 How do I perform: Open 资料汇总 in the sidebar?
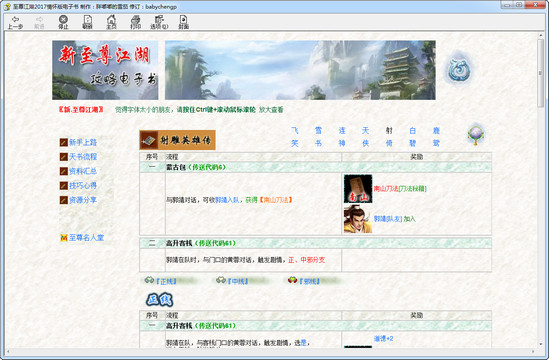(83, 171)
